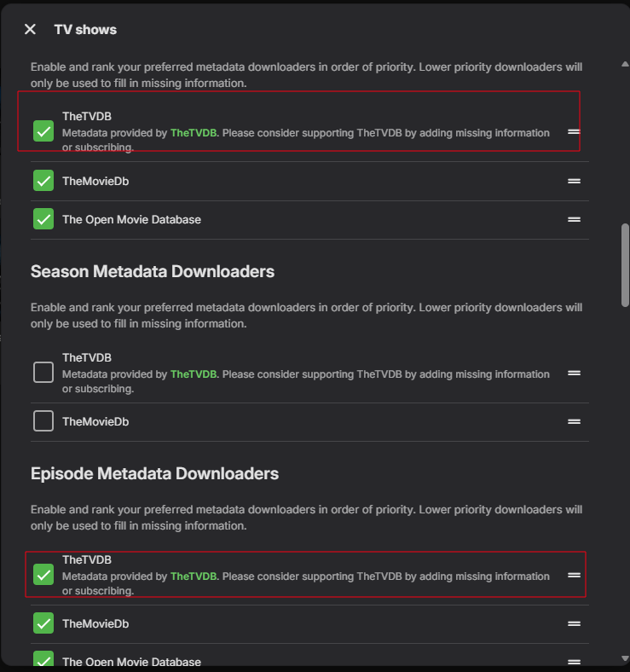Open TheTVDB link under Episode Metadata Downloaders
The width and height of the screenshot is (630, 672).
194,576
